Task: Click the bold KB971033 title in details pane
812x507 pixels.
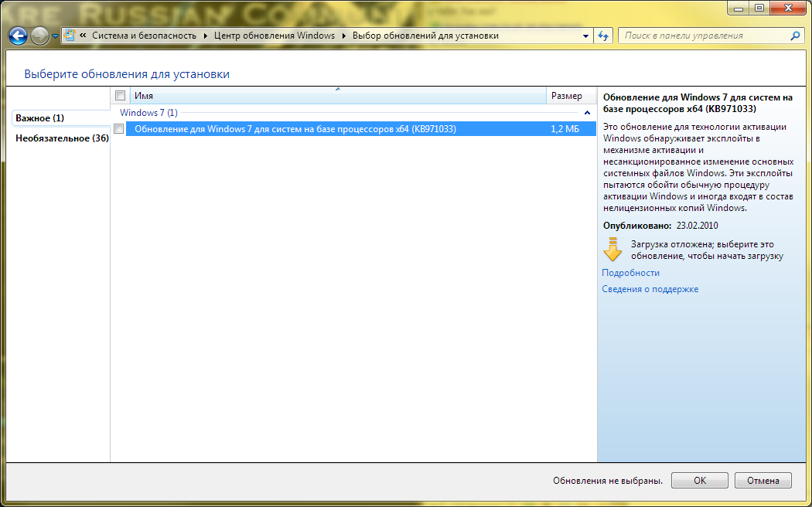Action: coord(698,103)
